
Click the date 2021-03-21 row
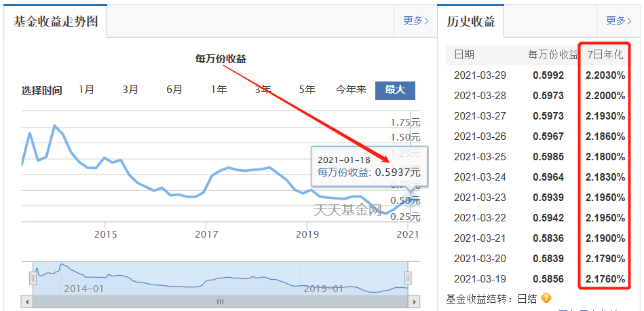[x=480, y=238]
